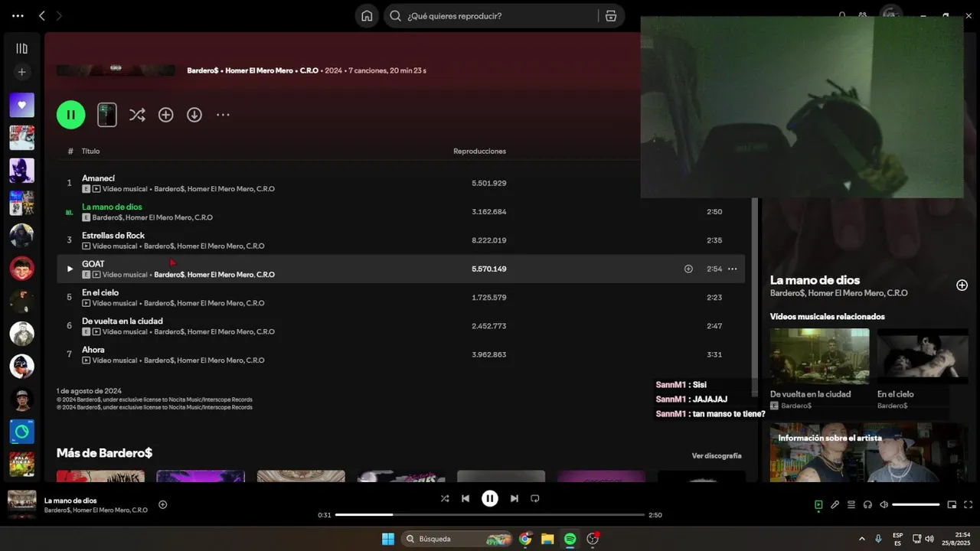Open the play queue

(x=851, y=504)
